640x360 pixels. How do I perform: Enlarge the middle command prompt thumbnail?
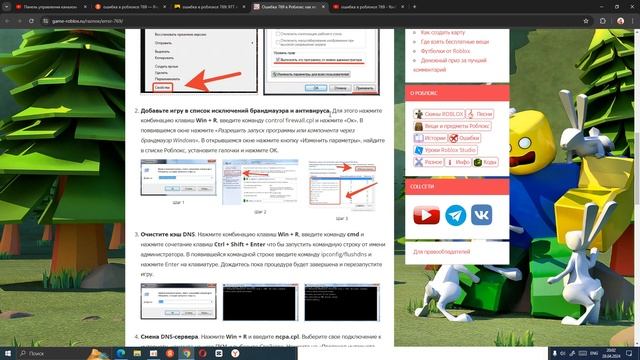click(260, 302)
